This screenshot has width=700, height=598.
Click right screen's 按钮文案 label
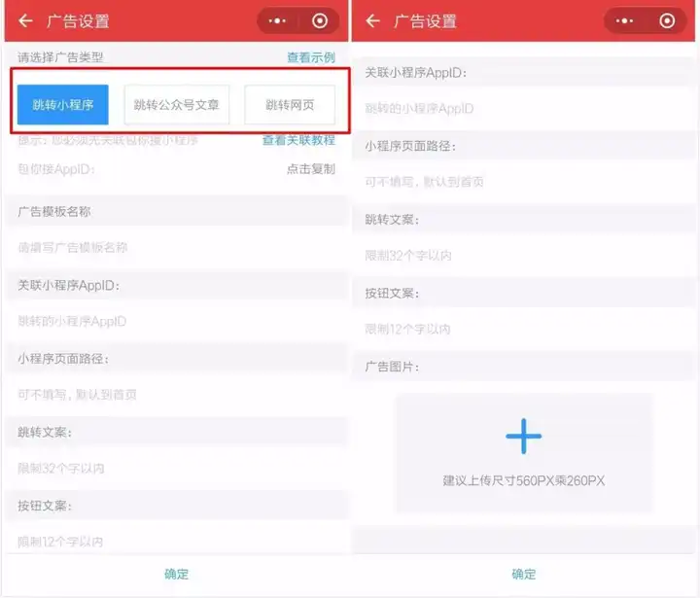point(392,294)
